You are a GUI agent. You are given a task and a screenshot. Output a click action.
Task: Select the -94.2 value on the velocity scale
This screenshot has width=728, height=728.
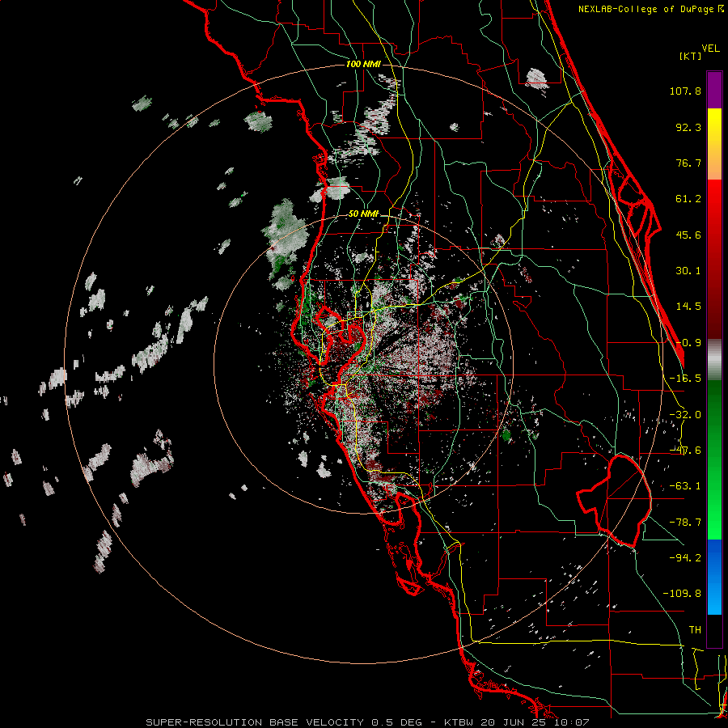(x=685, y=557)
